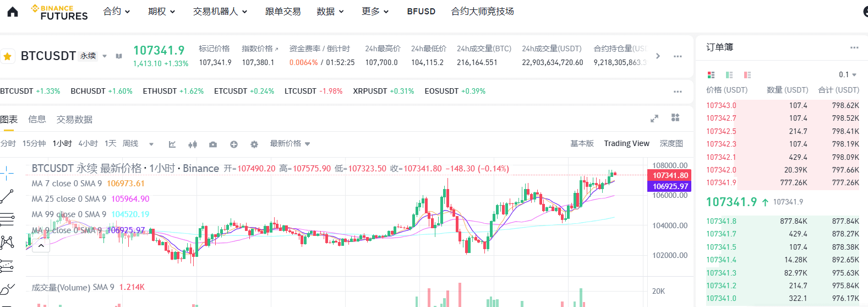Collapse the indicator legend arrow
The image size is (868, 307).
pos(41,246)
